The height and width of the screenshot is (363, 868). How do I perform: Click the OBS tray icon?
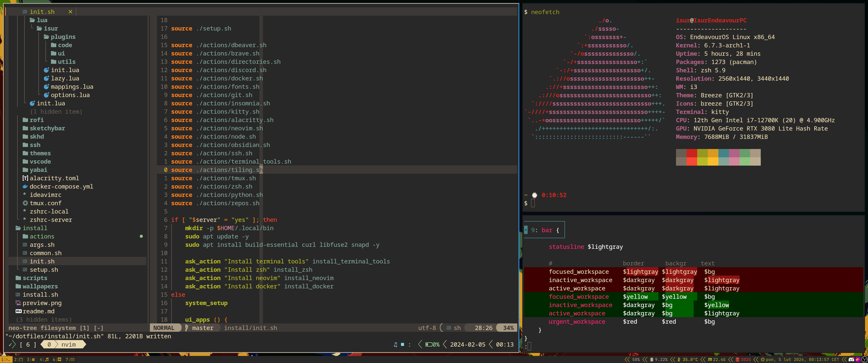pyautogui.click(x=864, y=360)
